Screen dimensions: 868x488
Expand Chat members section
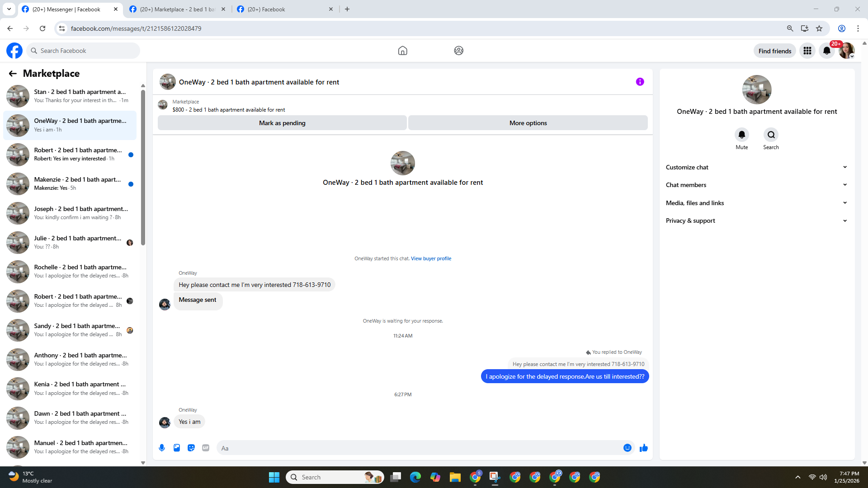(x=756, y=185)
